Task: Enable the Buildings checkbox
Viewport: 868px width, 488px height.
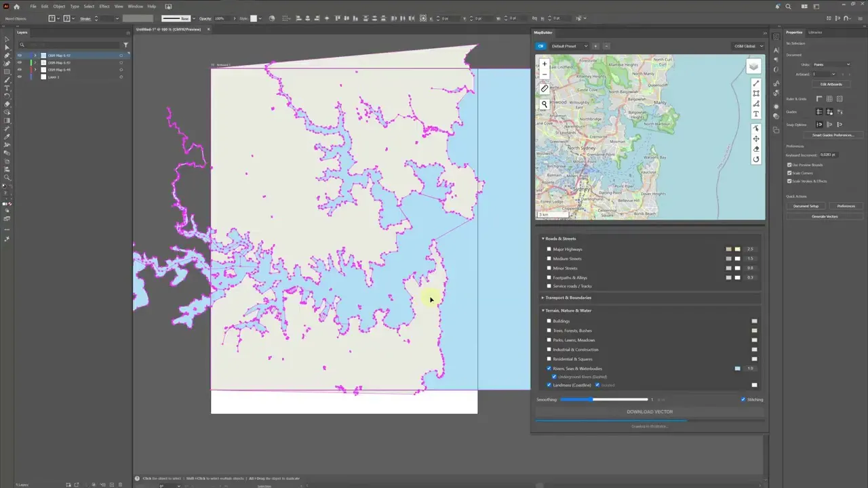Action: [x=549, y=321]
